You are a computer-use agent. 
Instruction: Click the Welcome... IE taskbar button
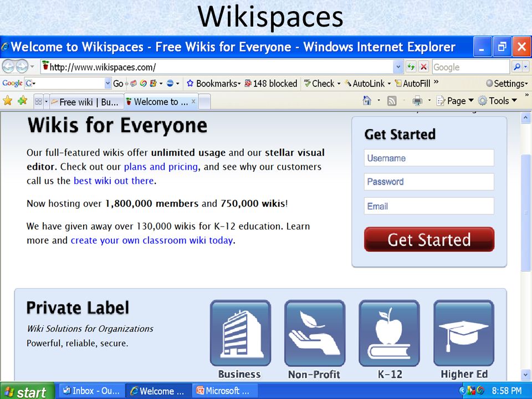(x=158, y=391)
